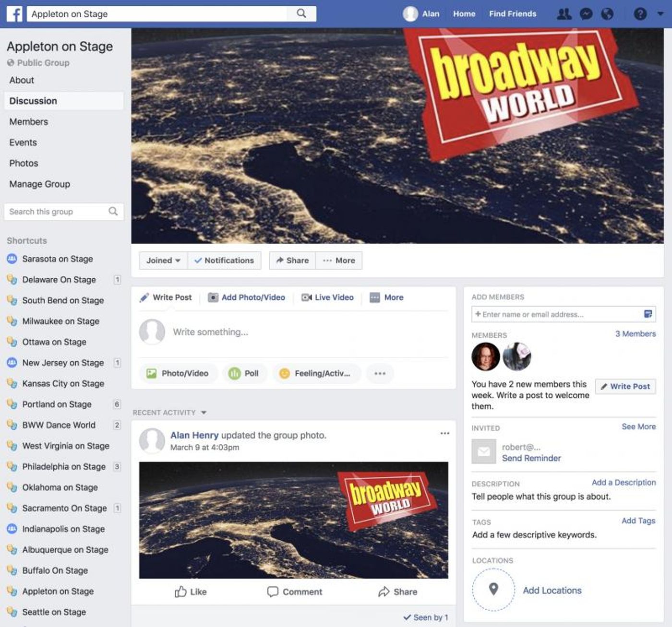Toggle membership via the Joined button
This screenshot has width=672, height=627.
point(158,260)
